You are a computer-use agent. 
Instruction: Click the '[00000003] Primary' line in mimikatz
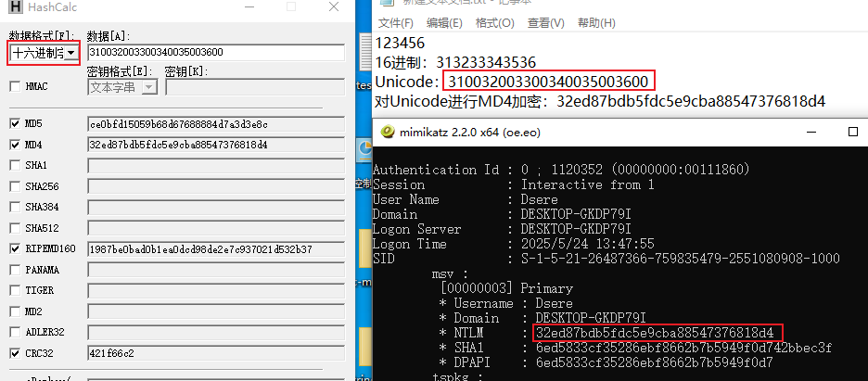click(506, 288)
